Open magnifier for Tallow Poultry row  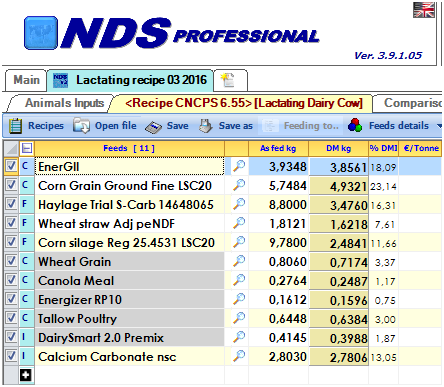[x=239, y=318]
